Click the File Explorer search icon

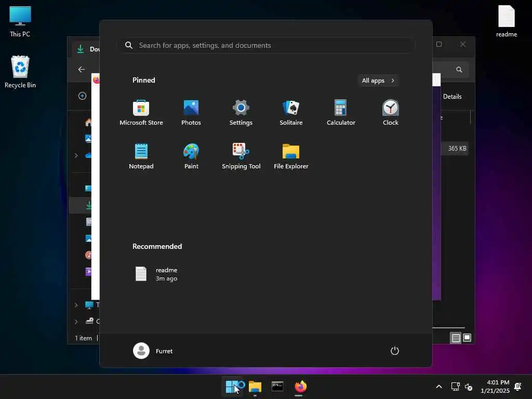tap(459, 70)
